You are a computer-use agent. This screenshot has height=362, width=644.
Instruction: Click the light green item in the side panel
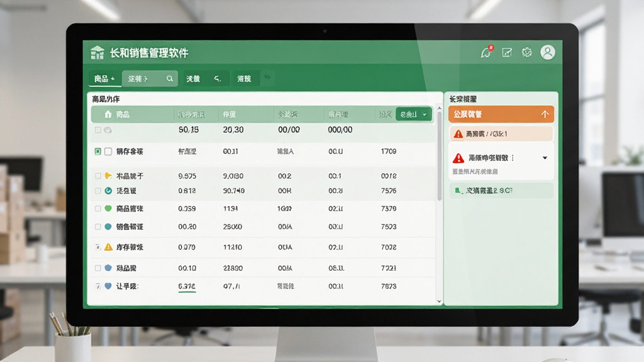501,190
